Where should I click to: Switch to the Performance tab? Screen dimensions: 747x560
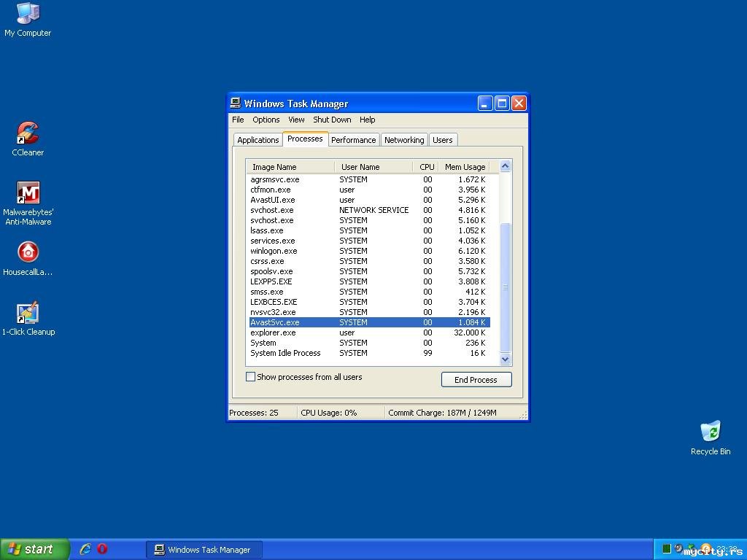[354, 139]
